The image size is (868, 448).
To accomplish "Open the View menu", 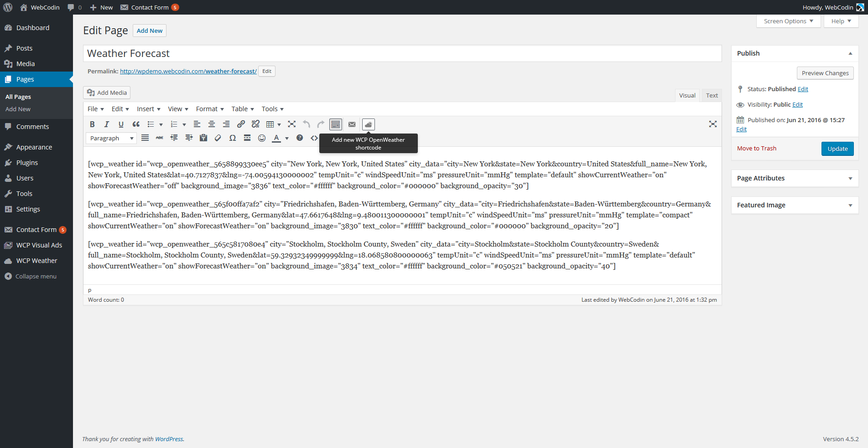I will (178, 109).
